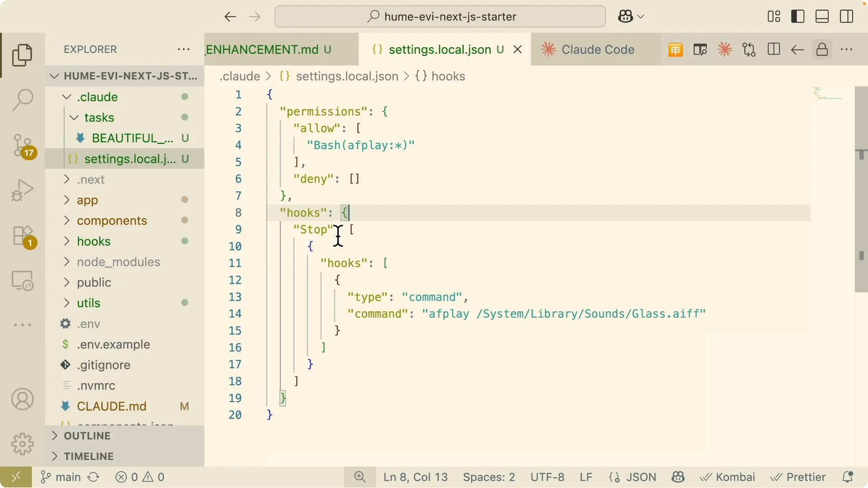Screen dimensions: 868x488
Task: Expand the app folder
Action: [x=125, y=200]
